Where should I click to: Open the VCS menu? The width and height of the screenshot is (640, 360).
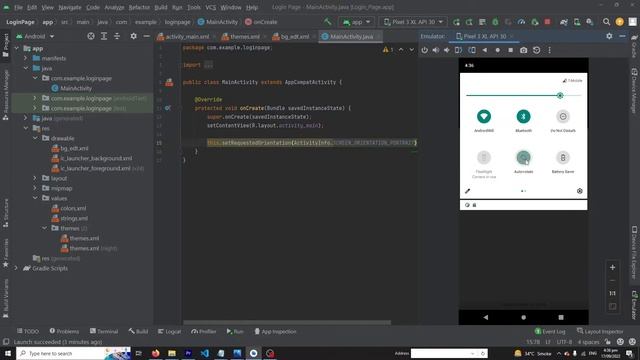pos(211,7)
